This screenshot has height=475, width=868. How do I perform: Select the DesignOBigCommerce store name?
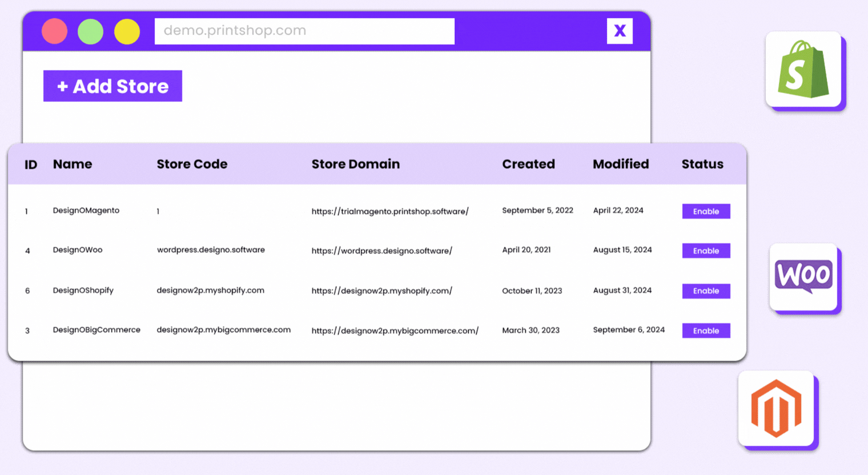click(x=97, y=330)
